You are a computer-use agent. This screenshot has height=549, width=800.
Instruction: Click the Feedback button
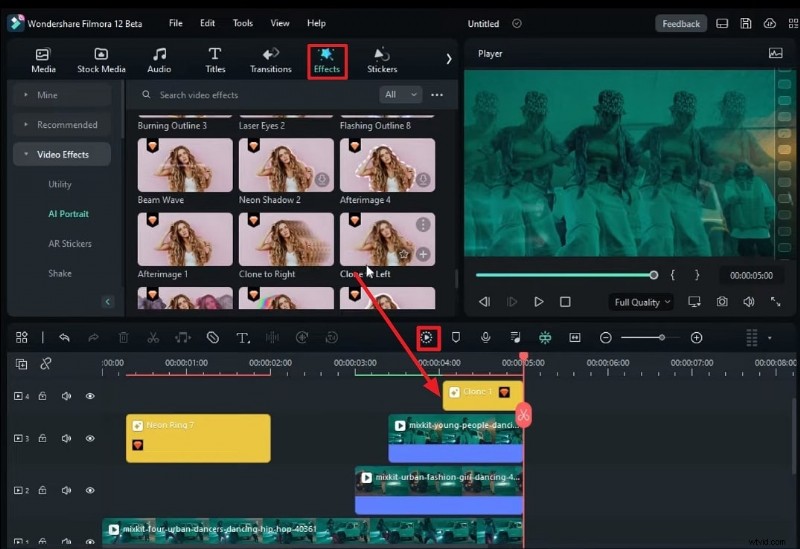coord(681,23)
